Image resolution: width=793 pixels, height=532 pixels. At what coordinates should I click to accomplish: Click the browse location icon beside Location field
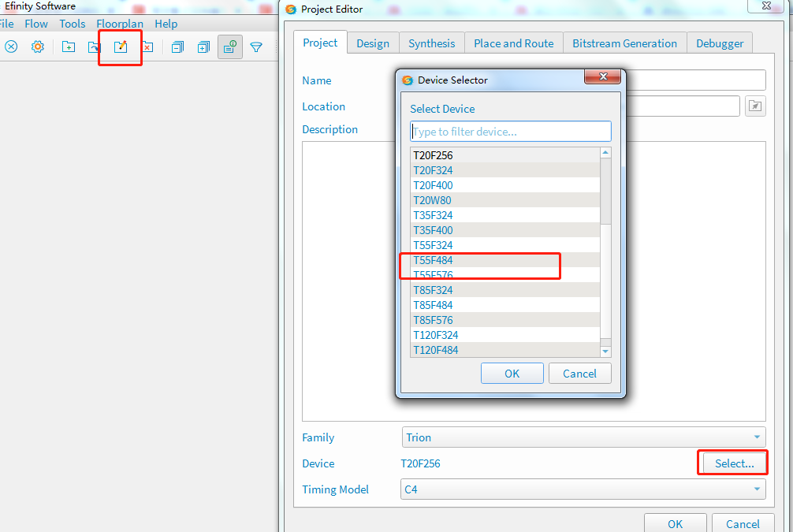[755, 106]
